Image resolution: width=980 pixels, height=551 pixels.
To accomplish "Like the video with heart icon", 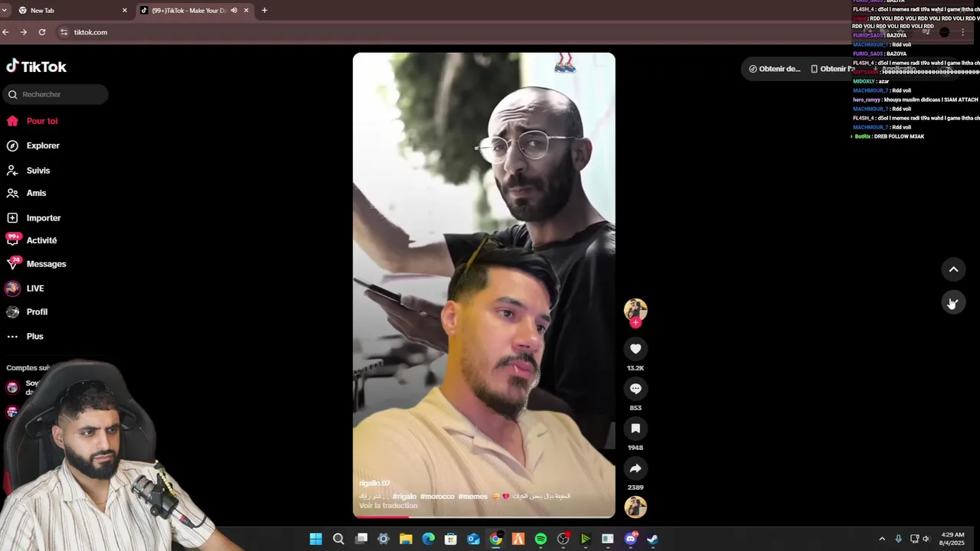I will point(635,349).
